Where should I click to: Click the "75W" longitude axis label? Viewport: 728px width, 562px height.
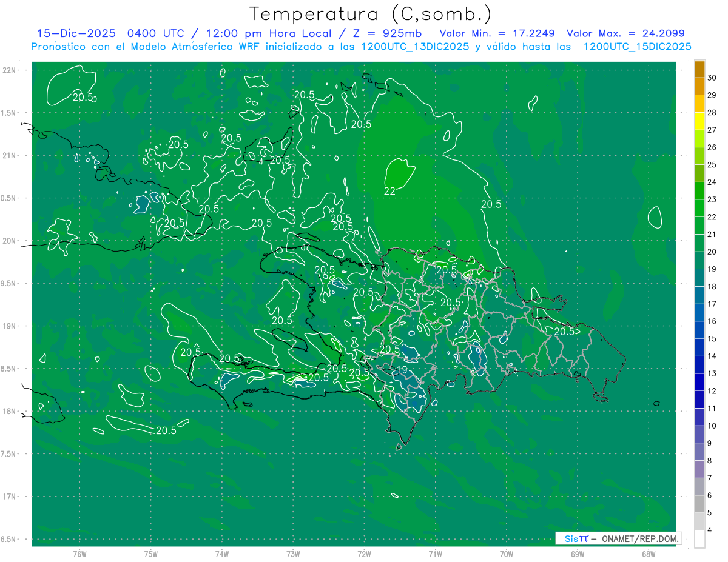[151, 554]
